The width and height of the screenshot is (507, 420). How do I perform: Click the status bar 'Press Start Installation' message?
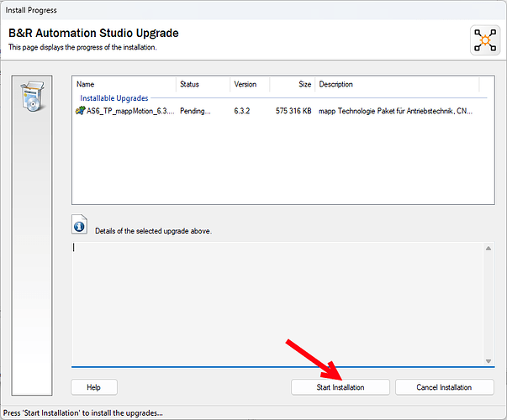coord(83,413)
